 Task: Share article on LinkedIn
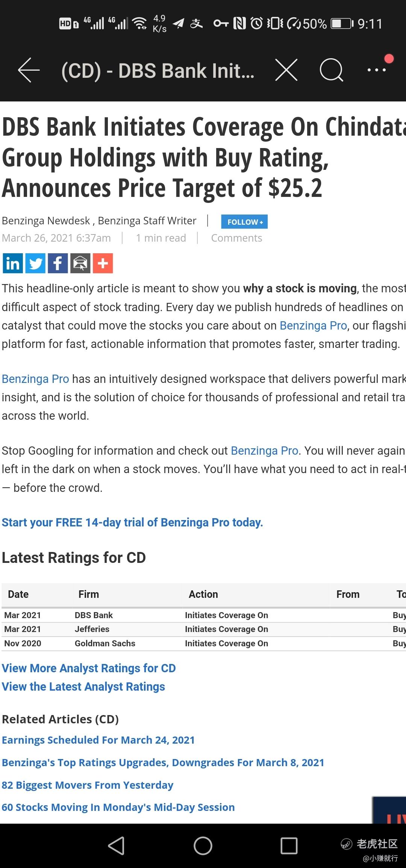click(12, 263)
